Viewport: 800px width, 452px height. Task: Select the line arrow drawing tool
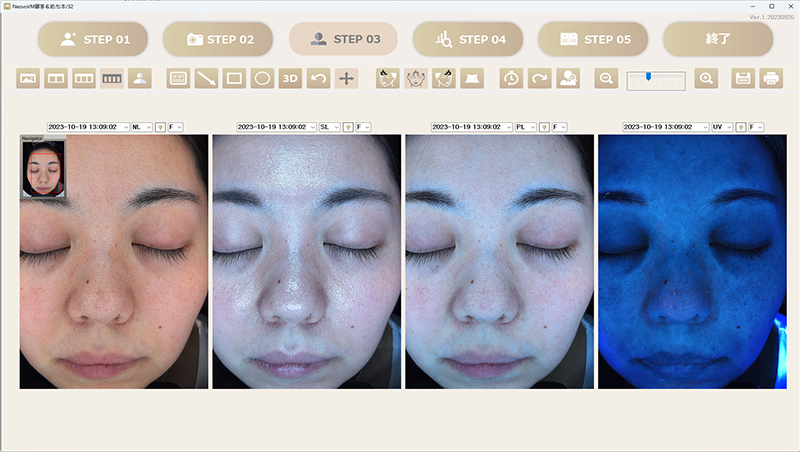point(206,78)
